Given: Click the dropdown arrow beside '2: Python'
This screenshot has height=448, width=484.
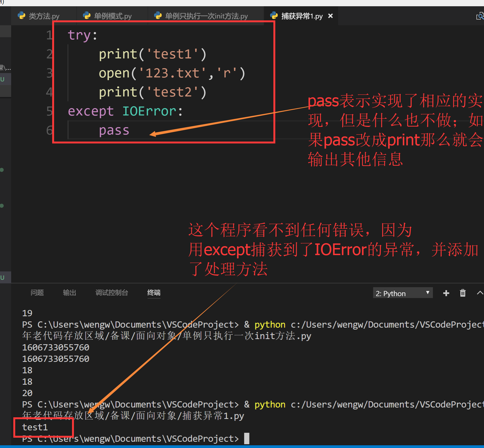Looking at the screenshot, I should coord(427,293).
